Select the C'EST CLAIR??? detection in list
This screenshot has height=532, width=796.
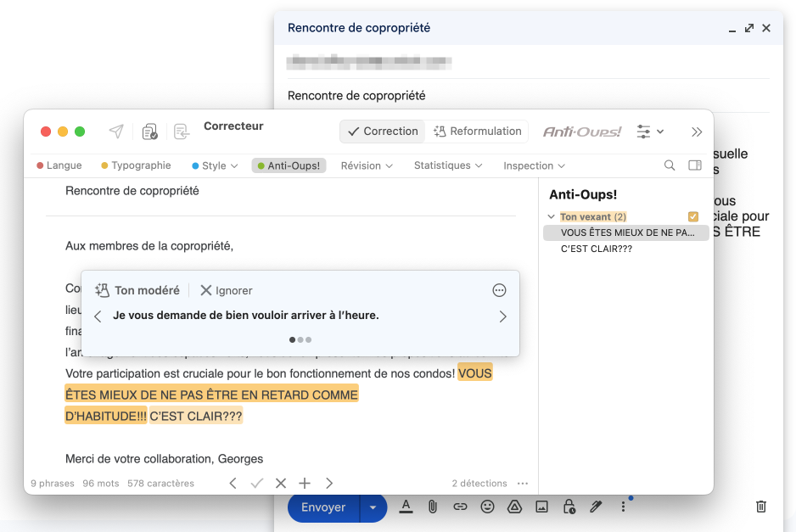(x=597, y=249)
